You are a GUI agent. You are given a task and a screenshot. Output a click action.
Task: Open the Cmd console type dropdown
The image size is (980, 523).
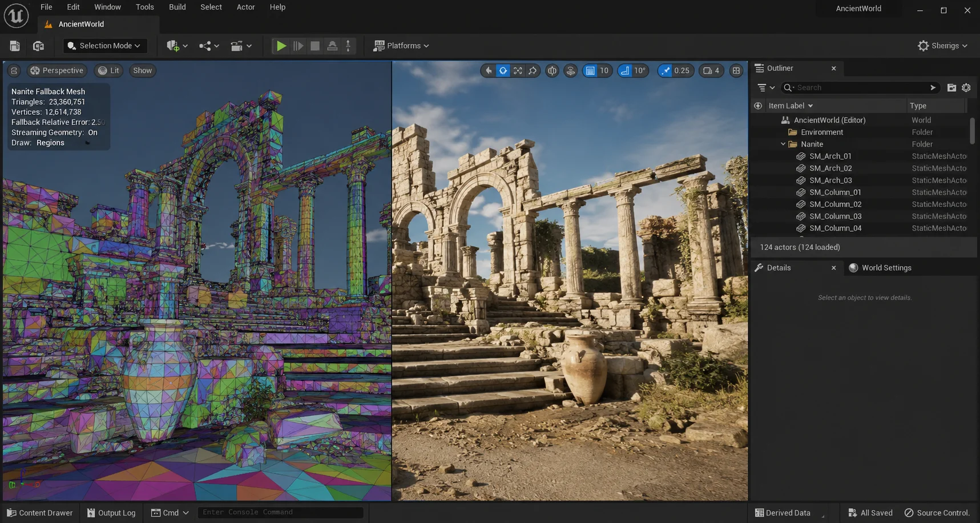point(170,513)
